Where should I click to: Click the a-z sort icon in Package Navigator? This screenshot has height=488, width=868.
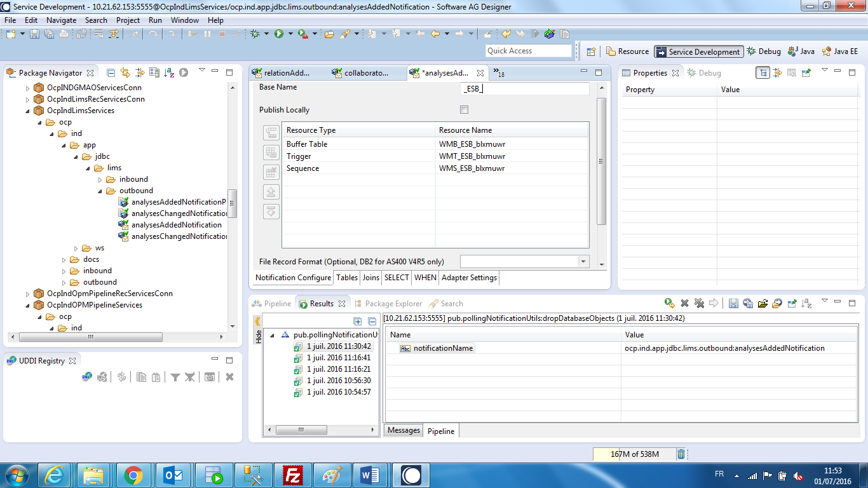(169, 72)
